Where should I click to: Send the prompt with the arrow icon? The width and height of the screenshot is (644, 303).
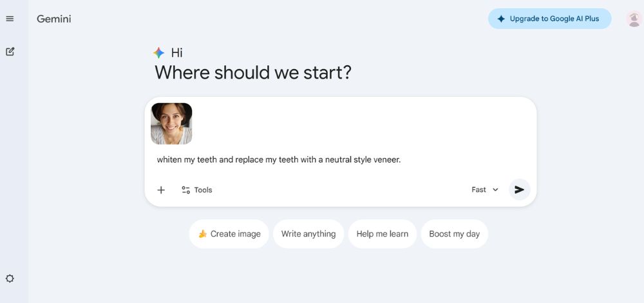(519, 190)
